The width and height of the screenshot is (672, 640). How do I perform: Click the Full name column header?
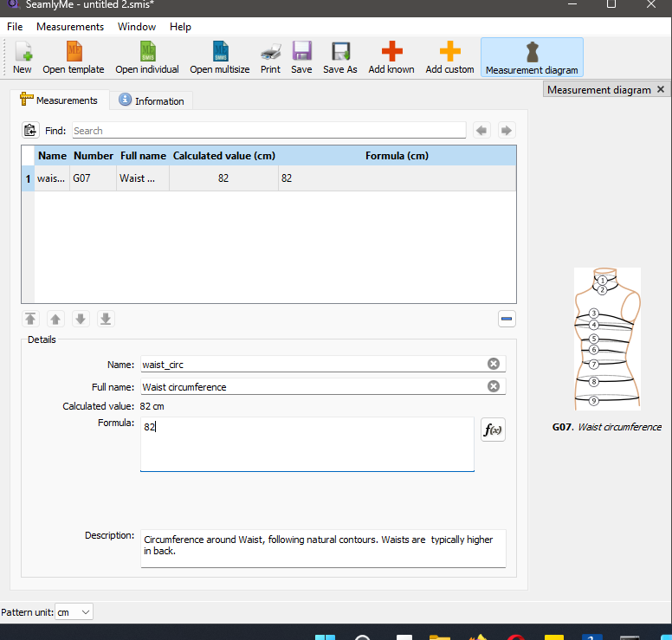click(143, 156)
